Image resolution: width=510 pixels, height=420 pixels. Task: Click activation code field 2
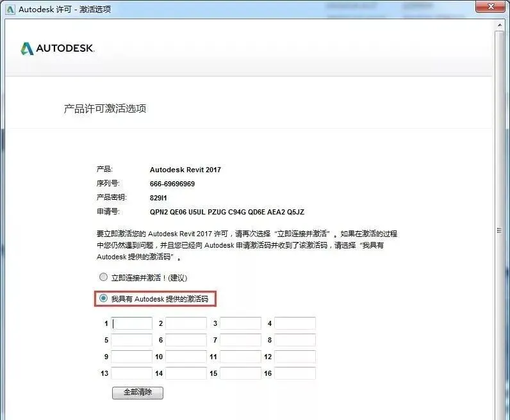(x=186, y=323)
